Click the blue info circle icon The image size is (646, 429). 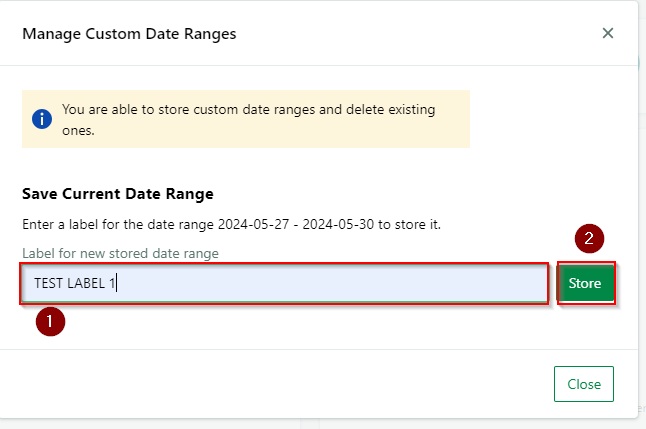click(42, 119)
